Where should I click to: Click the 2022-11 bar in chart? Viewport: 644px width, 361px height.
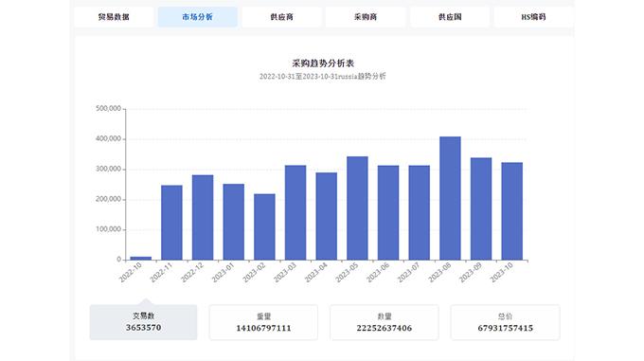[171, 223]
